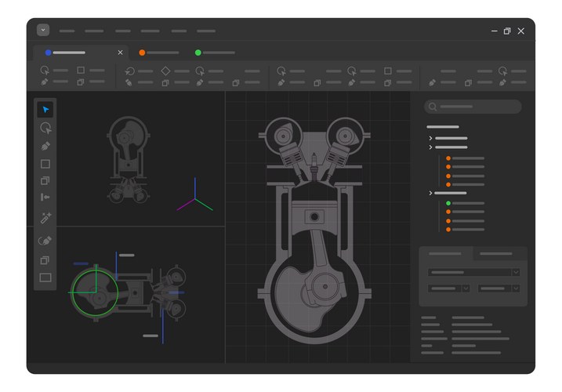
Task: Open the lower-left dropdown in properties panel
Action: (449, 289)
